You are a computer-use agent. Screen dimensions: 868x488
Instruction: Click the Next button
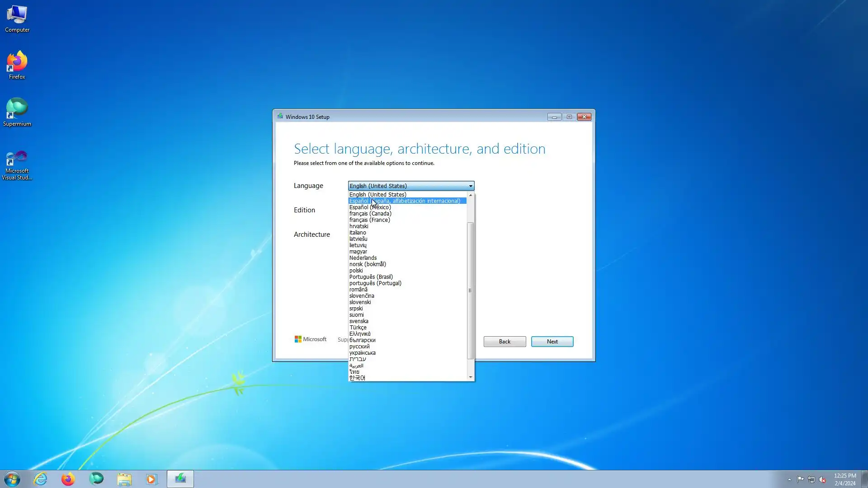552,342
